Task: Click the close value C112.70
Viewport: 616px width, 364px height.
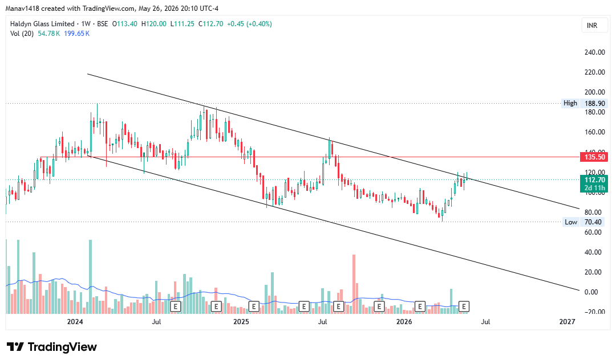Action: (210, 24)
